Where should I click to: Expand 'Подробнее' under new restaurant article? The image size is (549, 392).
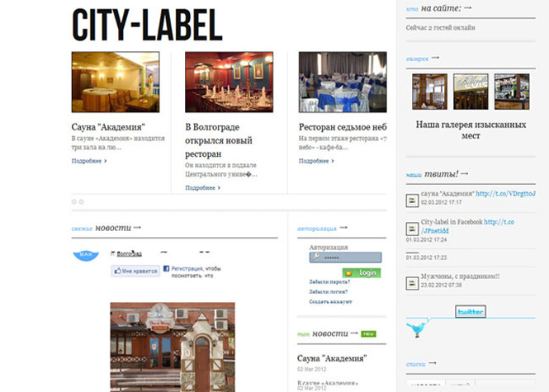(x=202, y=188)
